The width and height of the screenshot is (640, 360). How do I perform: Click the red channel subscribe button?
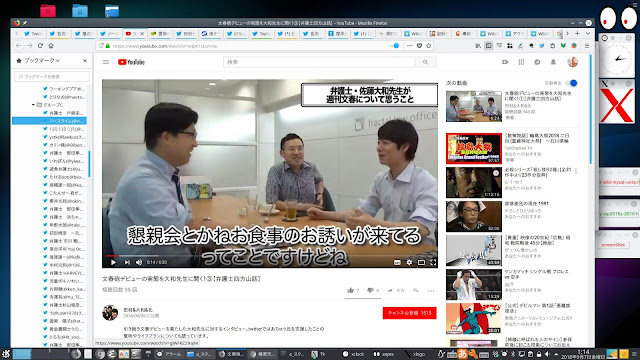point(409,313)
